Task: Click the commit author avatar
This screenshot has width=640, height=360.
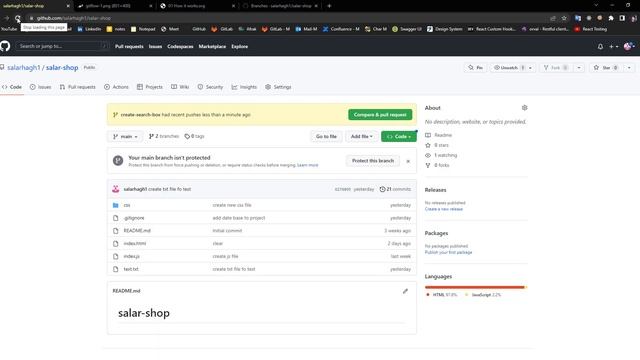Action: 116,189
